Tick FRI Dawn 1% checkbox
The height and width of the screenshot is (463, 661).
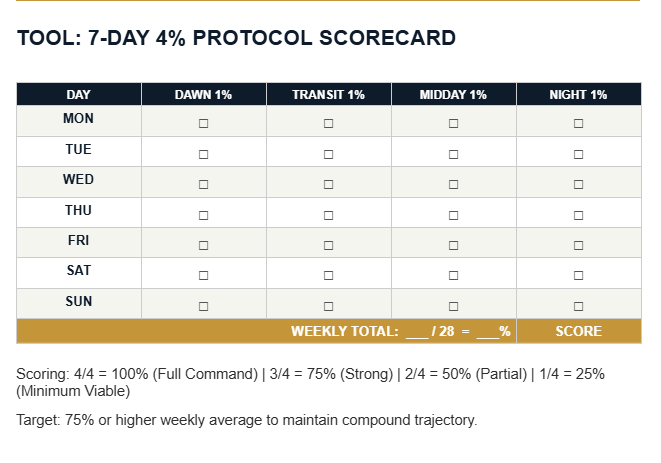pyautogui.click(x=203, y=245)
